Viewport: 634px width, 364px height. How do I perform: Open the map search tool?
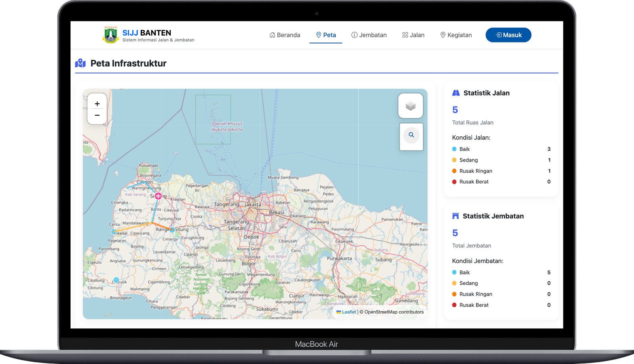411,135
